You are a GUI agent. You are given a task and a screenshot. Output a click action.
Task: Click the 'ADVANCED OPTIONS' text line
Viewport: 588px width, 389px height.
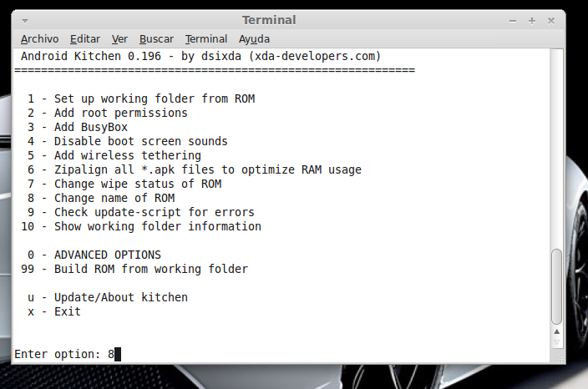107,255
